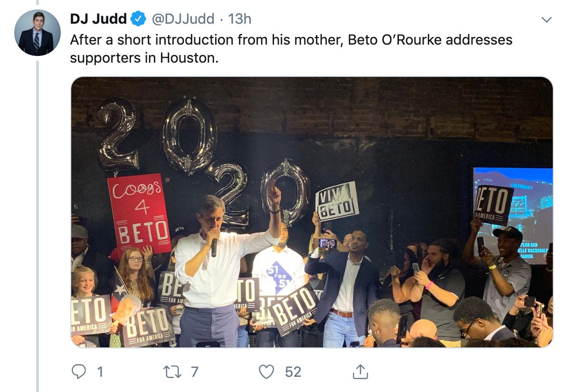Viewport: 568px width, 392px height.
Task: Show the 7 retweets count
Action: point(195,372)
